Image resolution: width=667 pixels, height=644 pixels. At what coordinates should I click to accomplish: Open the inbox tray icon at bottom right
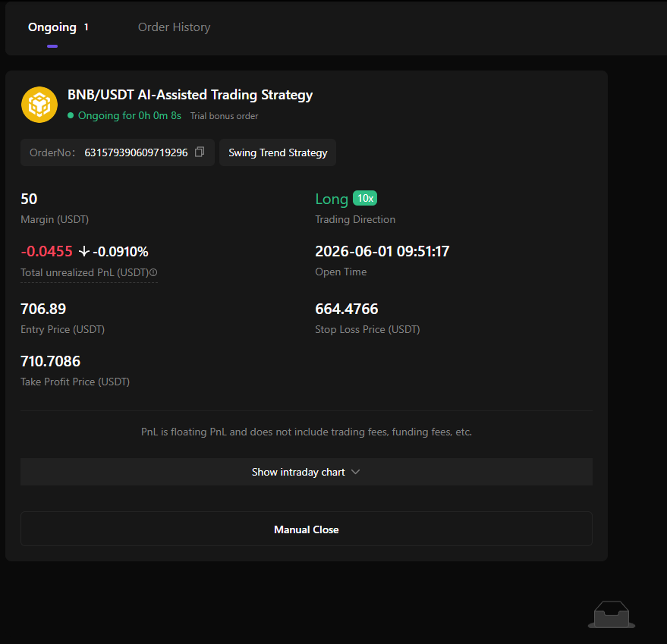click(x=612, y=614)
